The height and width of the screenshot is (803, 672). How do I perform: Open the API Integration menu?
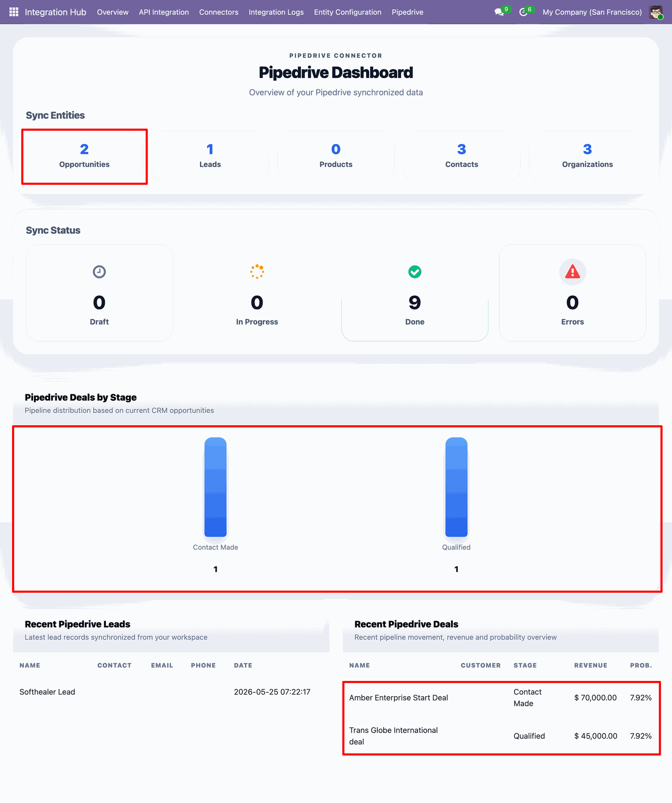(x=164, y=12)
